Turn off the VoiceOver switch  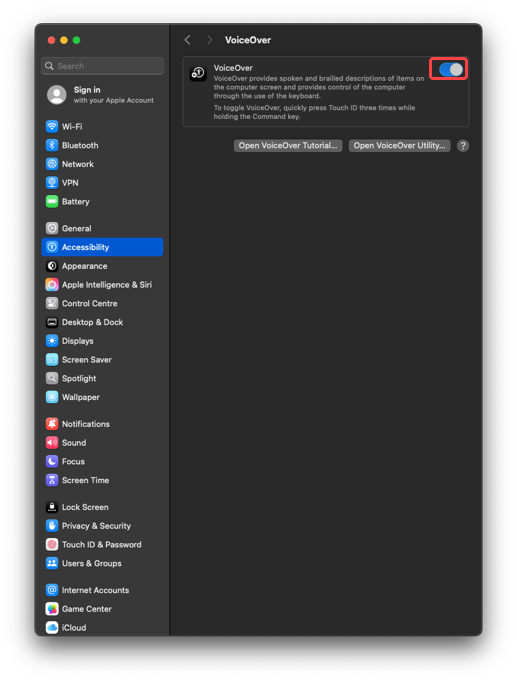[x=450, y=69]
